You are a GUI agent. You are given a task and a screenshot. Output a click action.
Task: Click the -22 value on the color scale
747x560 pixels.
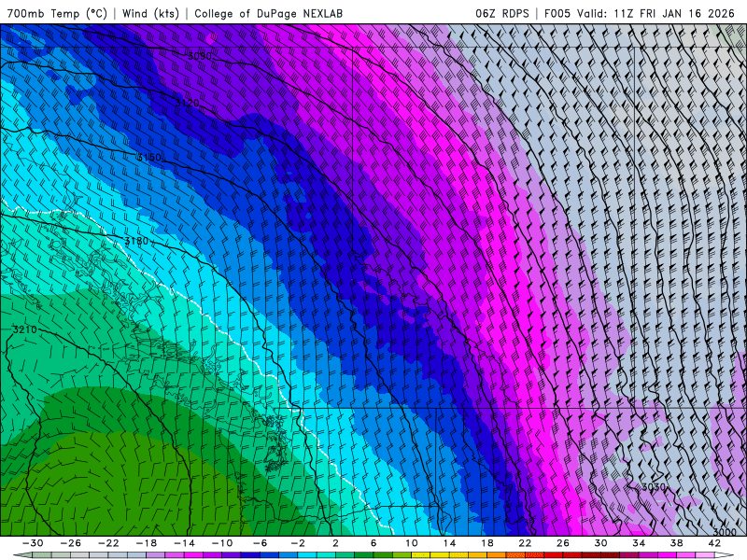point(108,543)
